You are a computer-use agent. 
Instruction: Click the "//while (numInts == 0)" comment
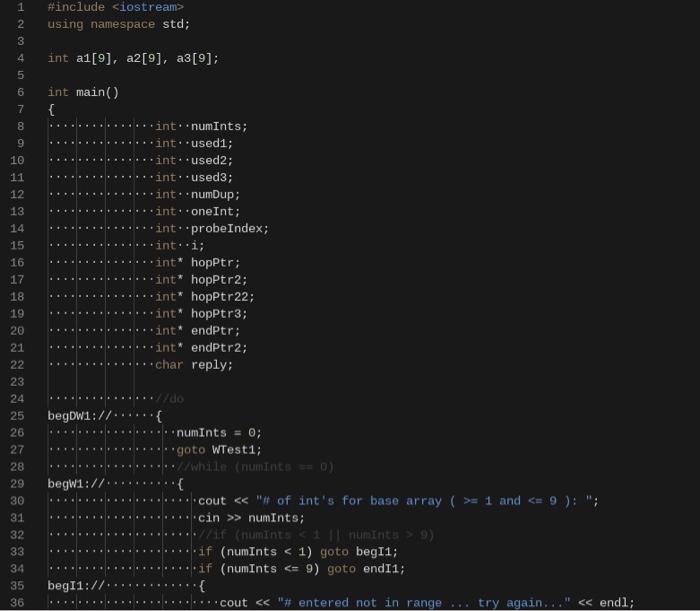(x=254, y=467)
